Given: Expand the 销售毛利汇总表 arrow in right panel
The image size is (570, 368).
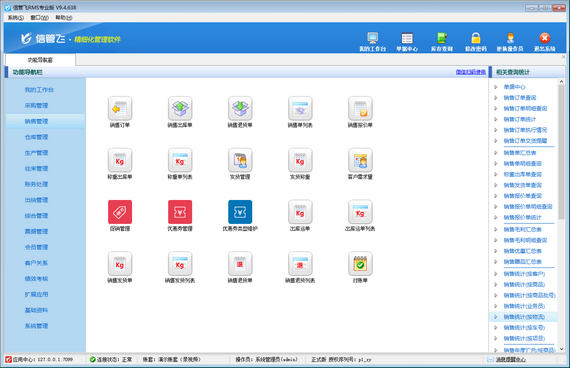Looking at the screenshot, I should [495, 229].
